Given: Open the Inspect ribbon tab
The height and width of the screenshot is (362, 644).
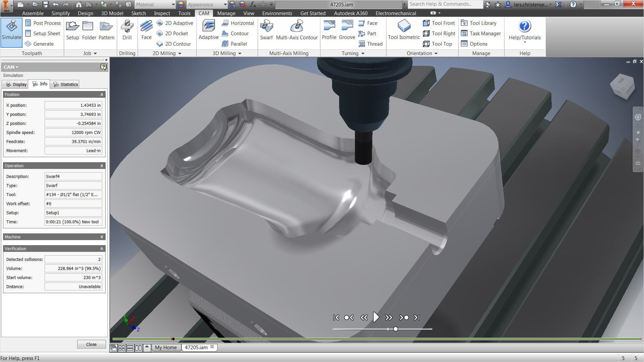Looking at the screenshot, I should click(162, 13).
